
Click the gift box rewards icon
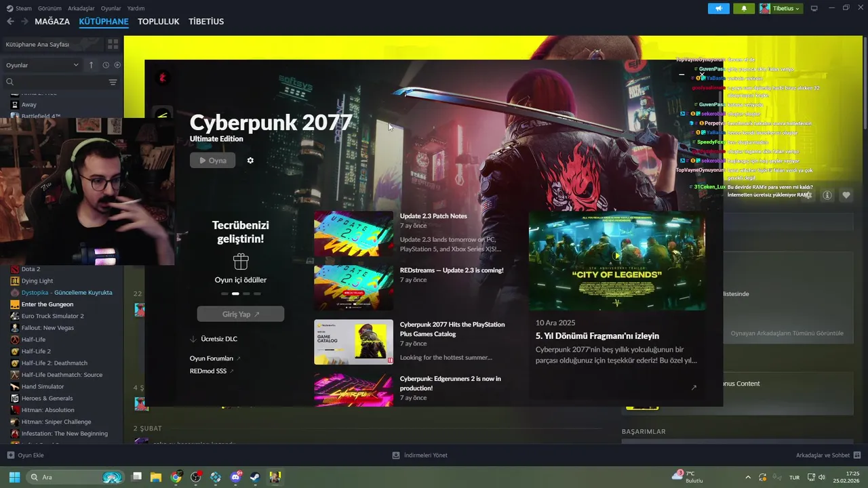[x=241, y=262]
